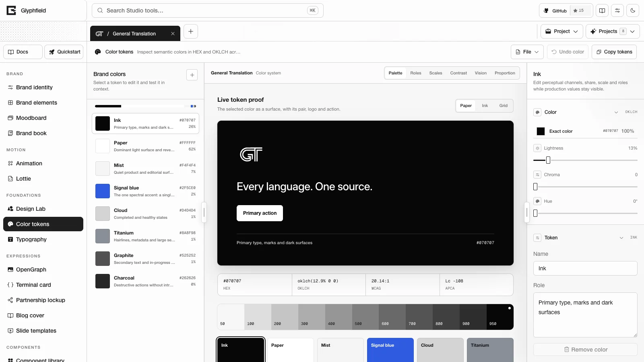This screenshot has width=644, height=362.
Task: Click the Primary action button in preview
Action: click(x=260, y=213)
